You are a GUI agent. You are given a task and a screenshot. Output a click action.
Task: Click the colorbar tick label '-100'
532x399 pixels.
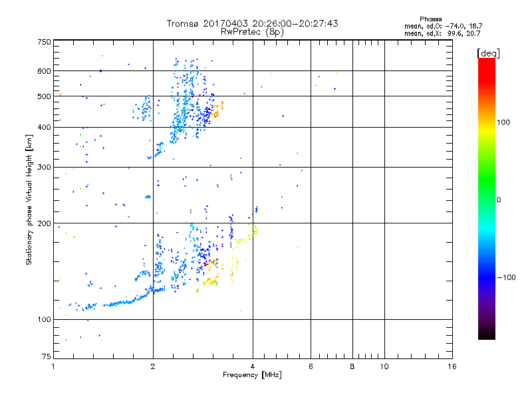pos(506,277)
